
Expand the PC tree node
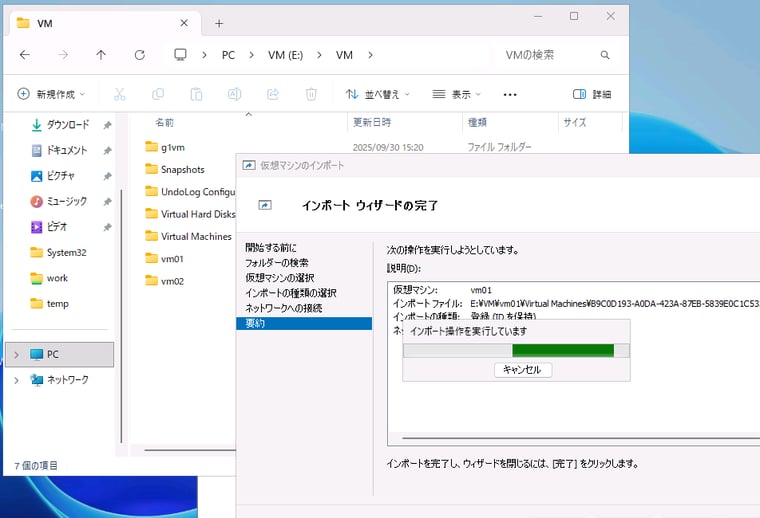click(x=16, y=355)
